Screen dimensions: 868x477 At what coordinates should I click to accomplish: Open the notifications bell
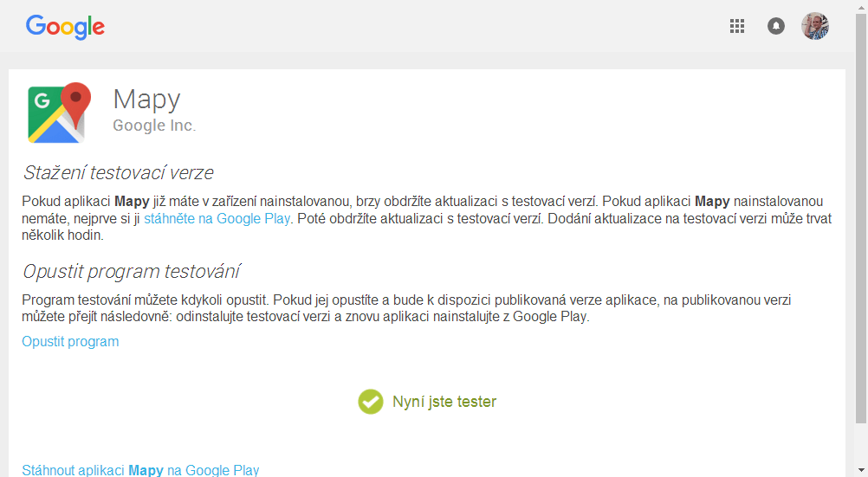[776, 26]
